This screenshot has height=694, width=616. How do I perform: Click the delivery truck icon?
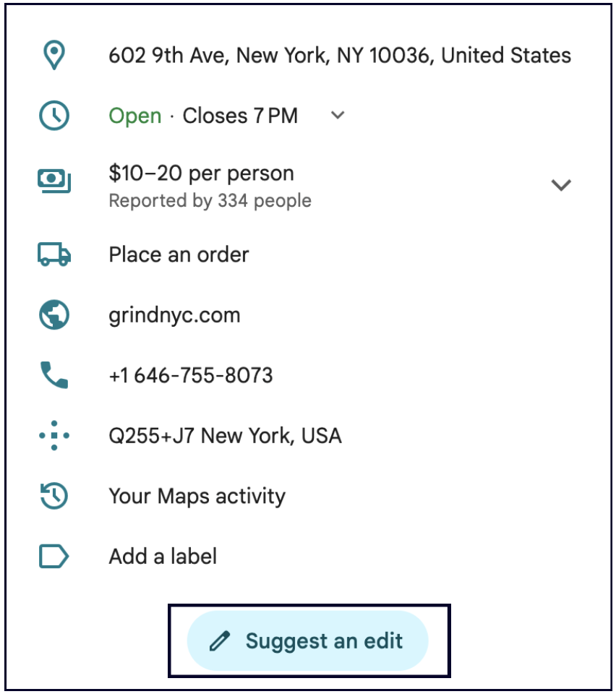[x=54, y=254]
